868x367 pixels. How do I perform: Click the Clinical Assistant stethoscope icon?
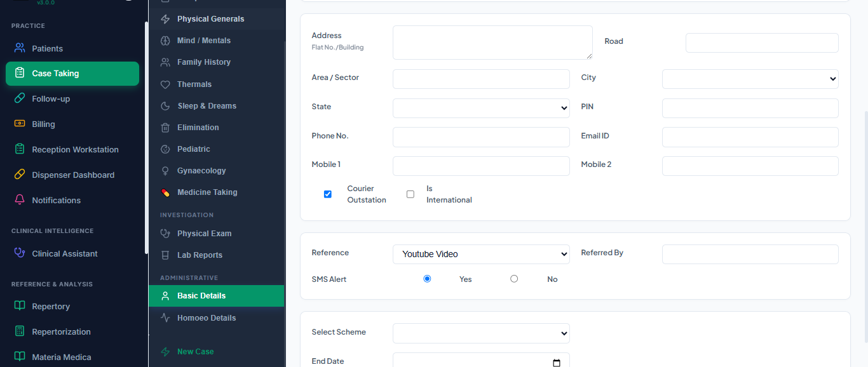(20, 253)
